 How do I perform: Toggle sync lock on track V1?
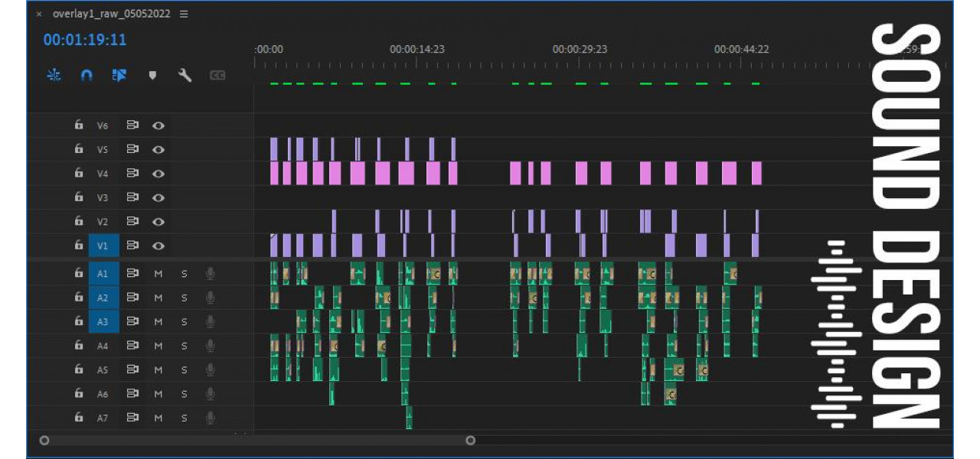click(x=132, y=246)
